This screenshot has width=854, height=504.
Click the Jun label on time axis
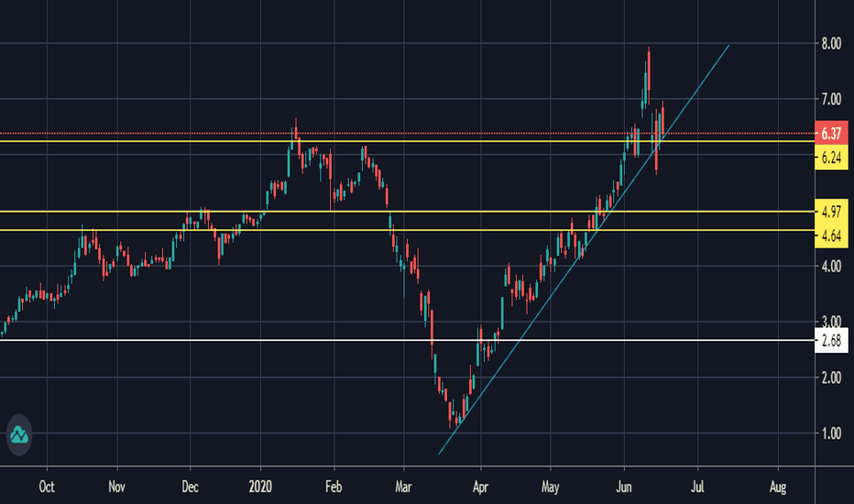click(x=624, y=487)
